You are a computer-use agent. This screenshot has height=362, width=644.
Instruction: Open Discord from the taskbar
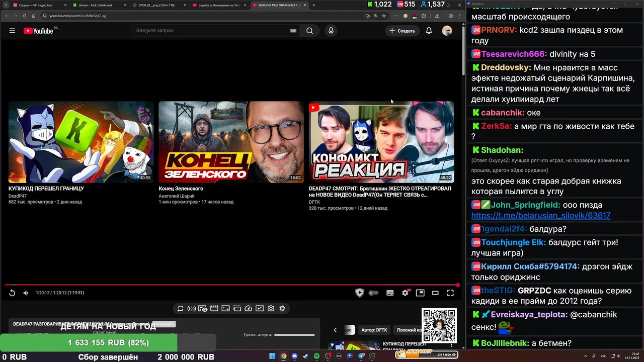tap(294, 356)
